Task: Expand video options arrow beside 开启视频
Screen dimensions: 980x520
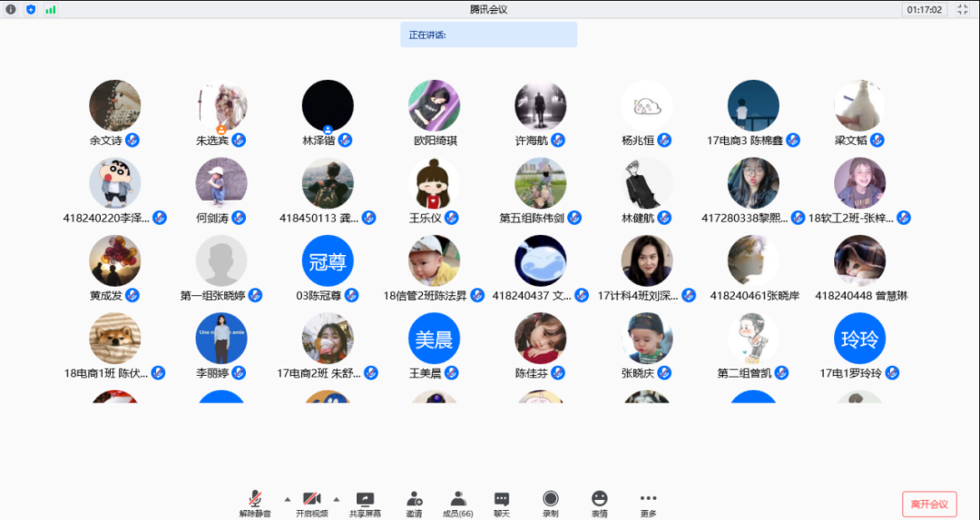Action: coord(336,499)
